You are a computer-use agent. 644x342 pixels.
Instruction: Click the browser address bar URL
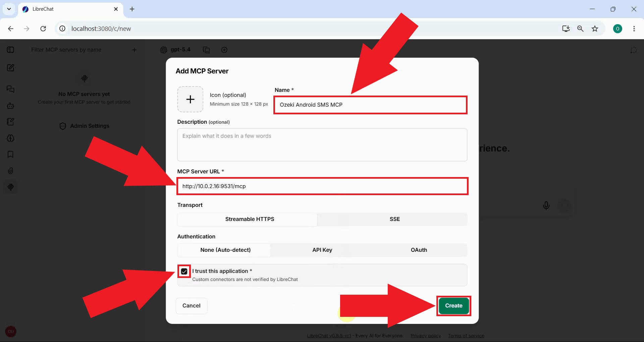[x=101, y=28]
